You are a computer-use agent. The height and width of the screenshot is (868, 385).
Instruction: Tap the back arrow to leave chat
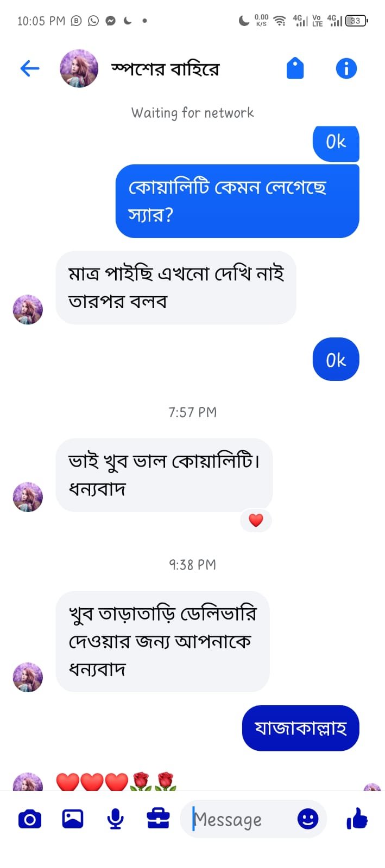pos(30,68)
